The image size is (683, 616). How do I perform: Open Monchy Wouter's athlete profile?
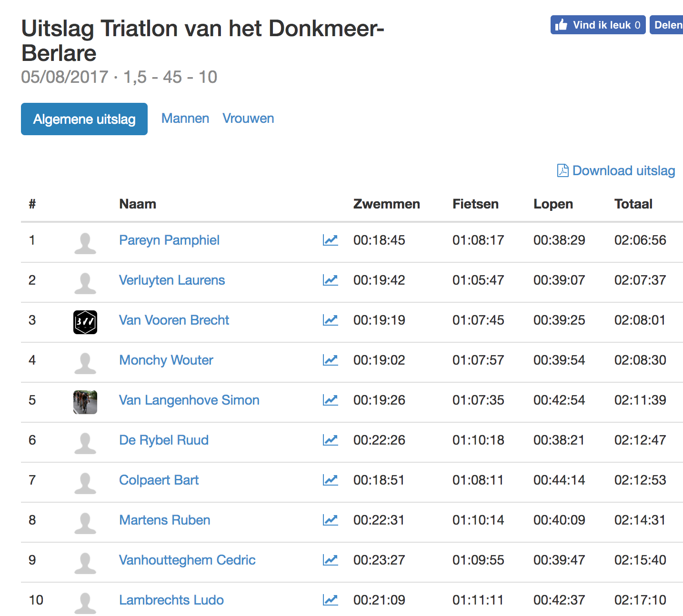pyautogui.click(x=166, y=360)
